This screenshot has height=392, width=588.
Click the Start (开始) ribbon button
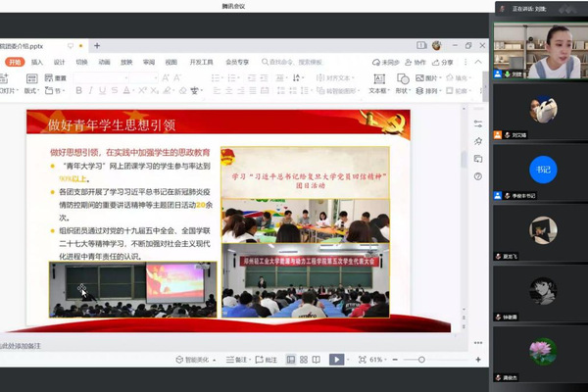(14, 62)
